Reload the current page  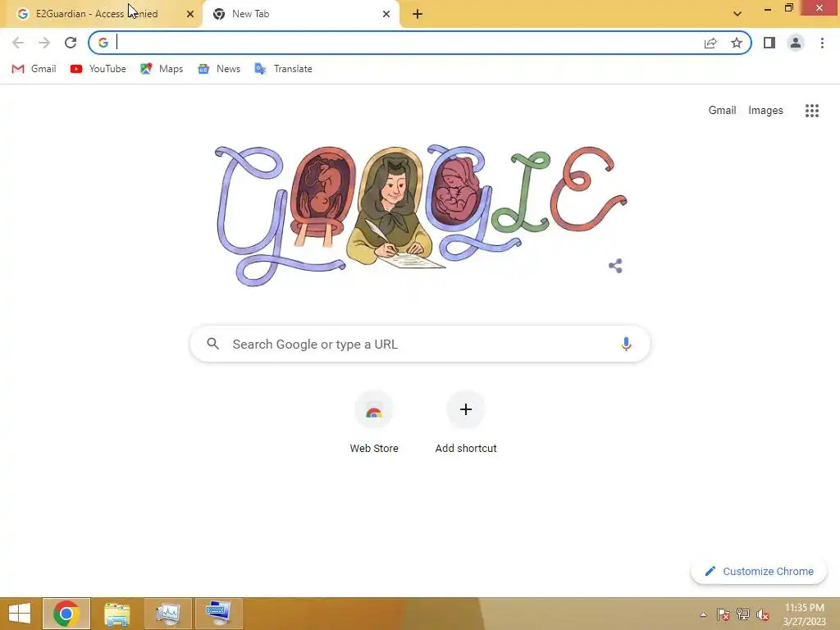pyautogui.click(x=71, y=43)
